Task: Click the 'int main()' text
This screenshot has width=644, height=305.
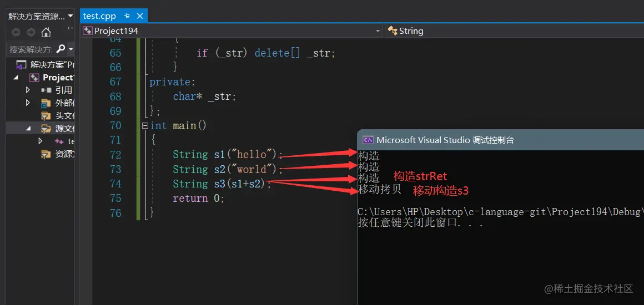Action: [178, 126]
